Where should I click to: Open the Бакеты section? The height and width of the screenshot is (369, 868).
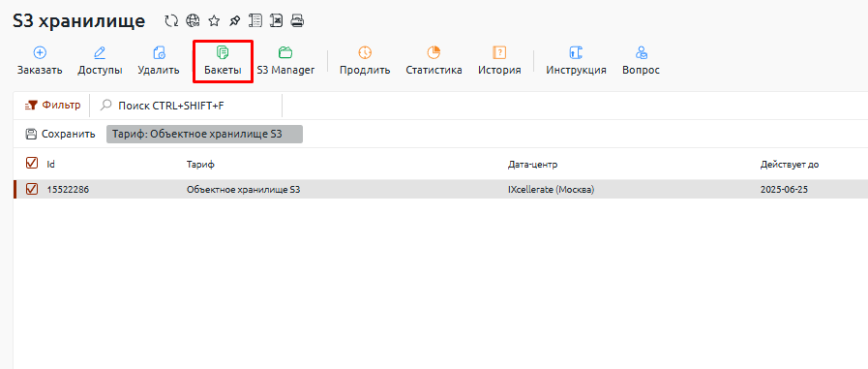223,61
